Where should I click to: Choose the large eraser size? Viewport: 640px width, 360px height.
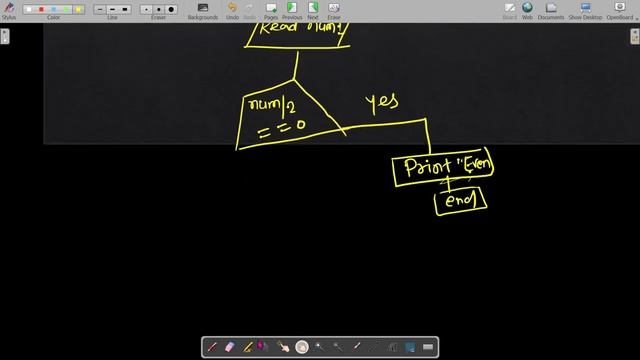[x=171, y=9]
